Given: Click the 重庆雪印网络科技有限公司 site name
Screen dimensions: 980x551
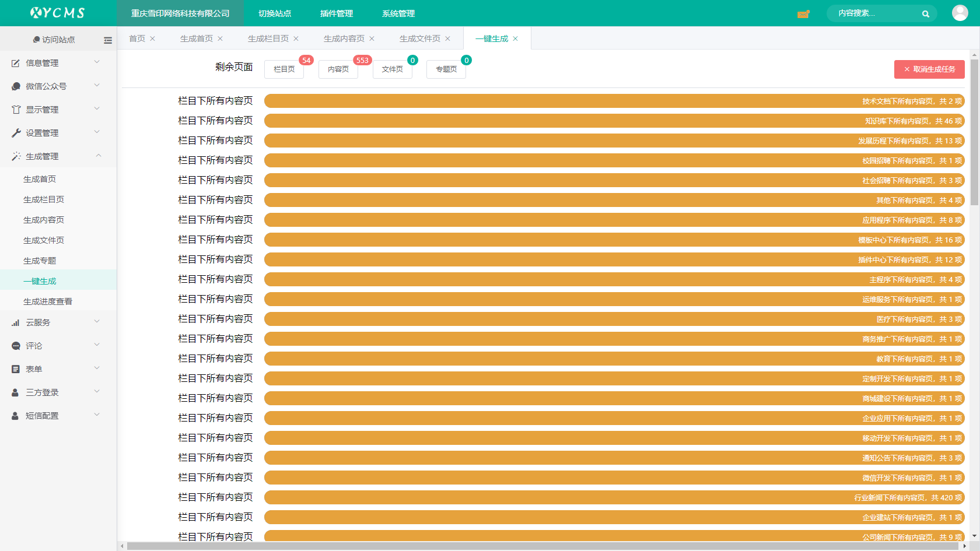Looking at the screenshot, I should 180,13.
